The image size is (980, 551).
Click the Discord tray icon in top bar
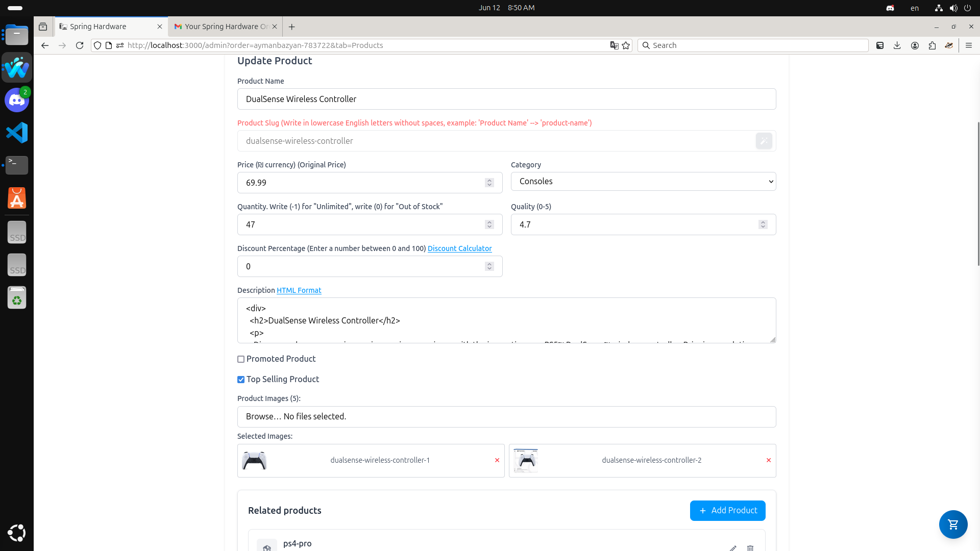click(890, 8)
